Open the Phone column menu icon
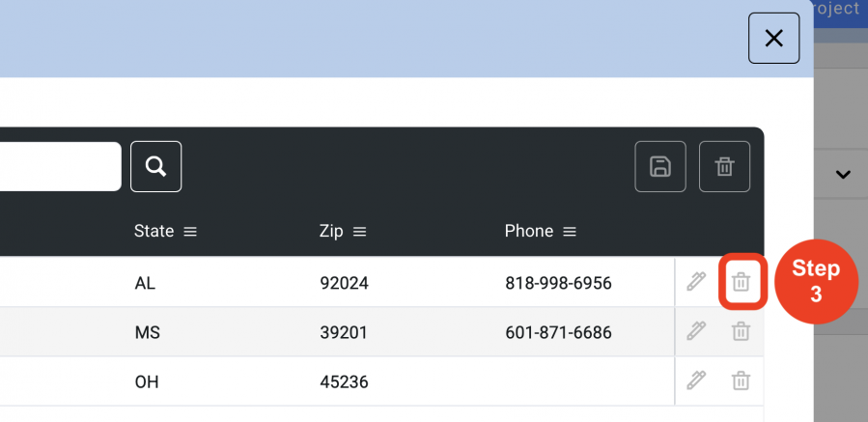Screen dimensions: 868x422 [x=570, y=232]
